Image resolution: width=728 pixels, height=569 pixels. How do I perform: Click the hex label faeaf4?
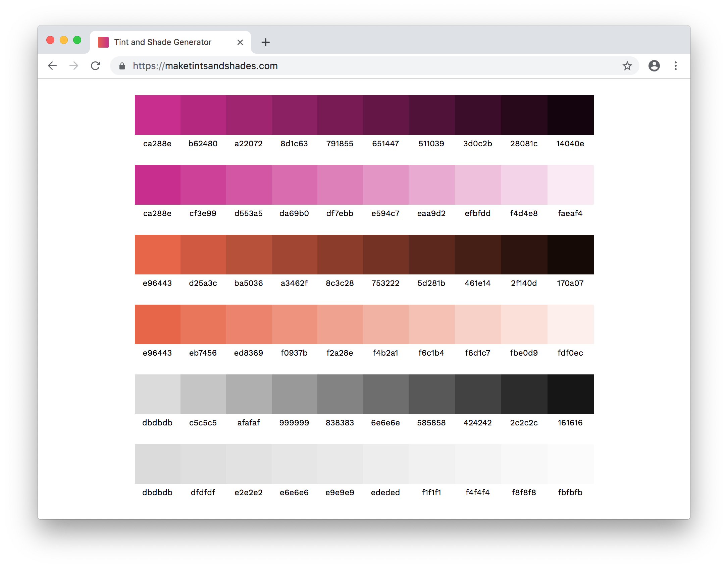(570, 213)
